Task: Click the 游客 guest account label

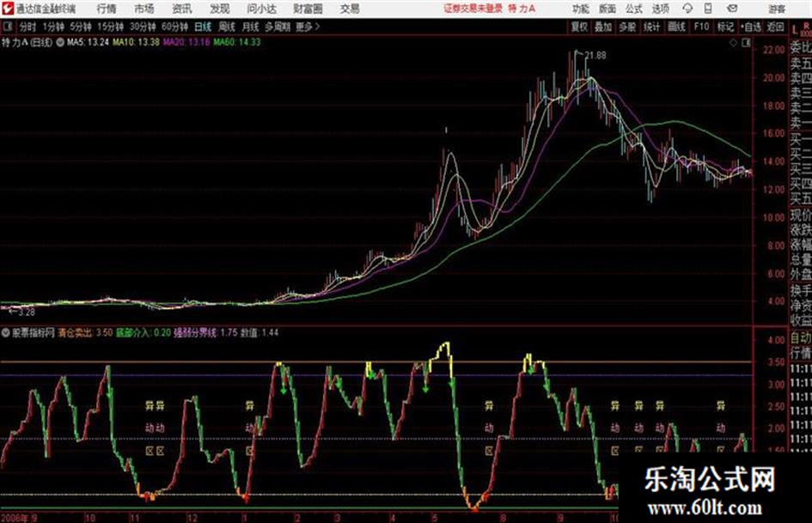Action: coord(777,9)
